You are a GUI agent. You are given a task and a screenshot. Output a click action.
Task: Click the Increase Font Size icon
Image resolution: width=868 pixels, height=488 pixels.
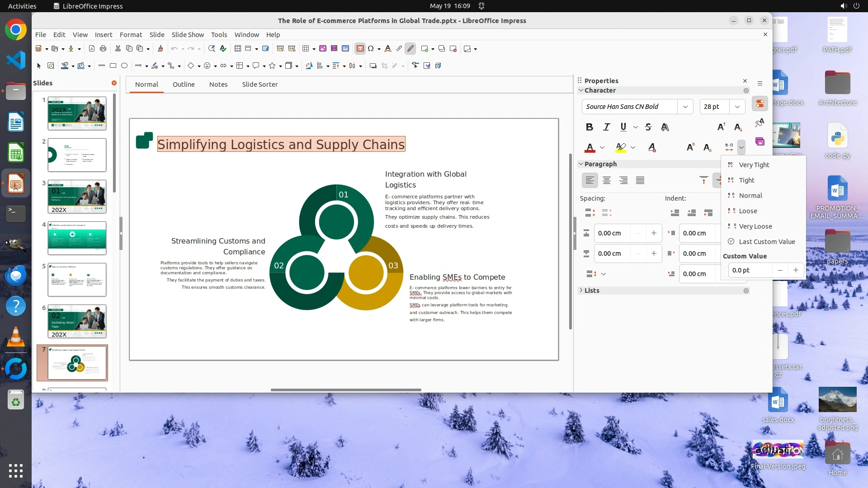coord(721,127)
